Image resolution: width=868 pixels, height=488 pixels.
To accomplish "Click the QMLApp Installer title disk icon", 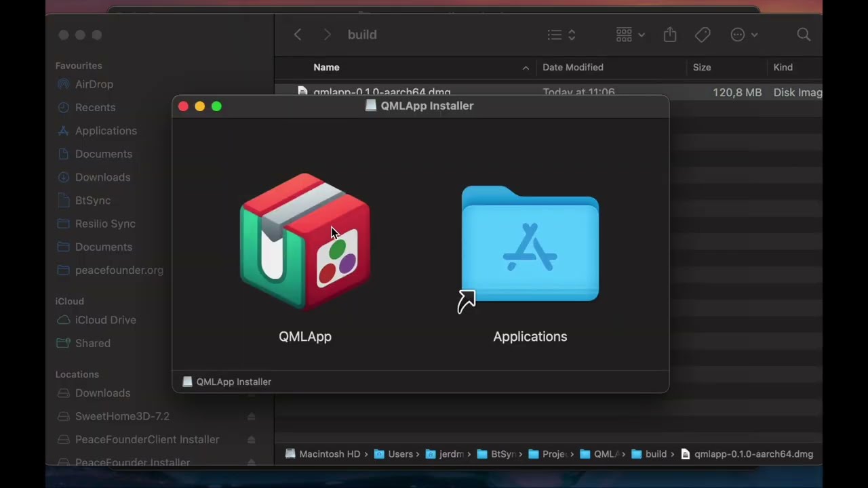I will [371, 106].
